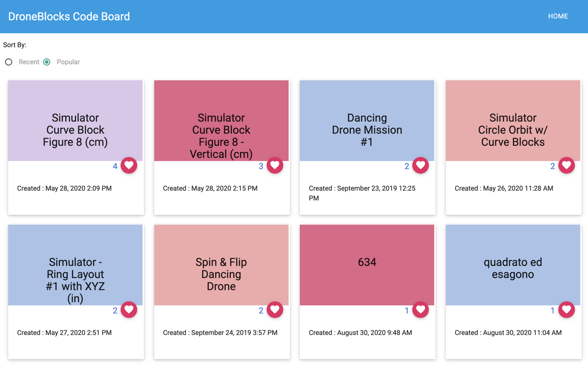This screenshot has height=366, width=588.
Task: Open the Dancing Drone Mission #1 card
Action: pos(367,120)
